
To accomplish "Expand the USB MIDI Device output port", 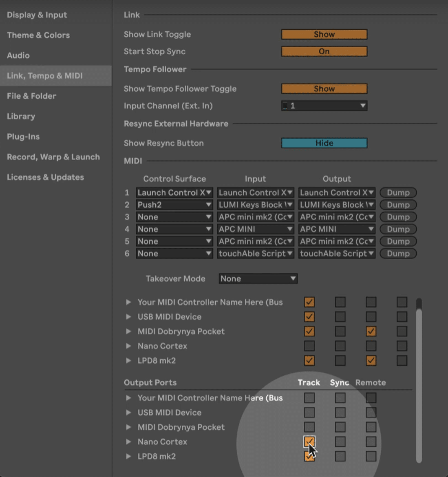I will 128,413.
